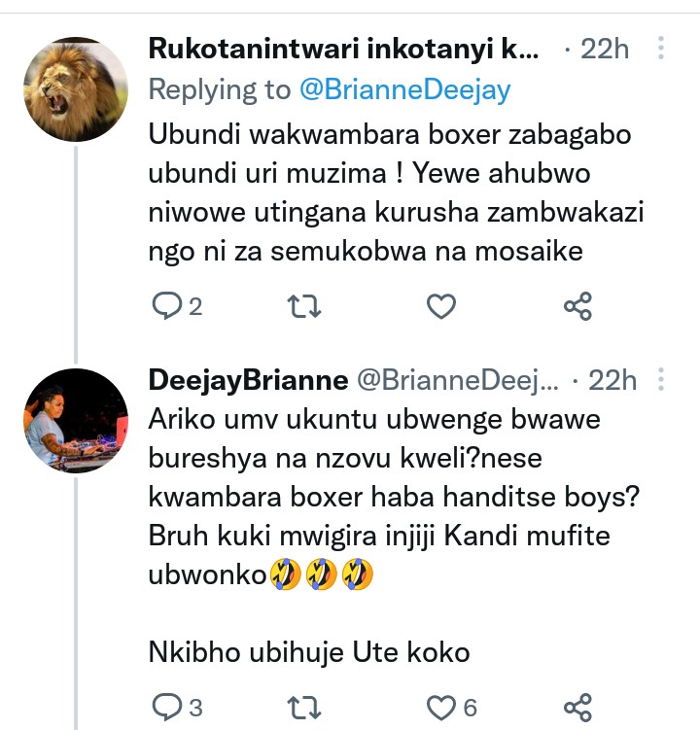Click the @BrianneDeejay mention in Replying to
Screen dimensions: 700x730
(x=404, y=89)
